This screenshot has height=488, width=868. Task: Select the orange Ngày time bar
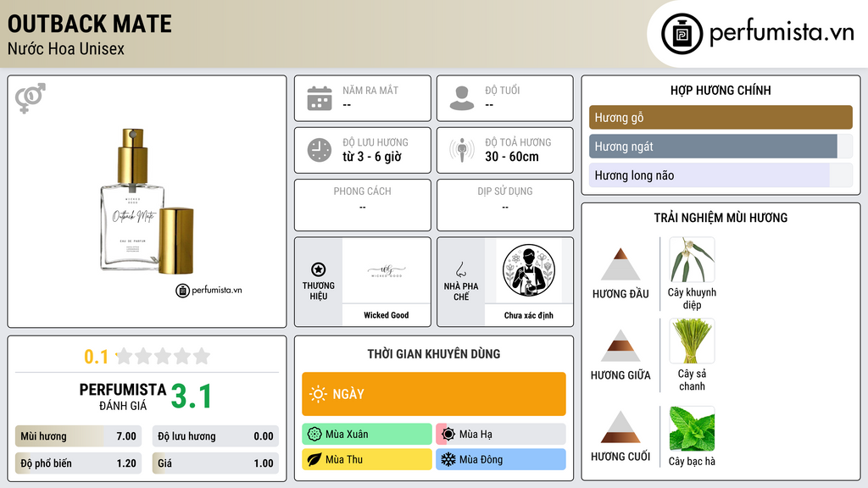[x=434, y=394]
